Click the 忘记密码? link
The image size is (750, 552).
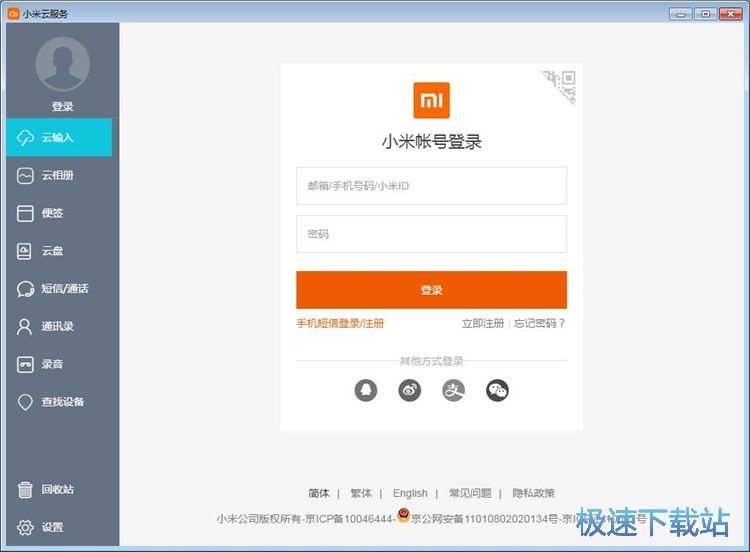point(540,323)
